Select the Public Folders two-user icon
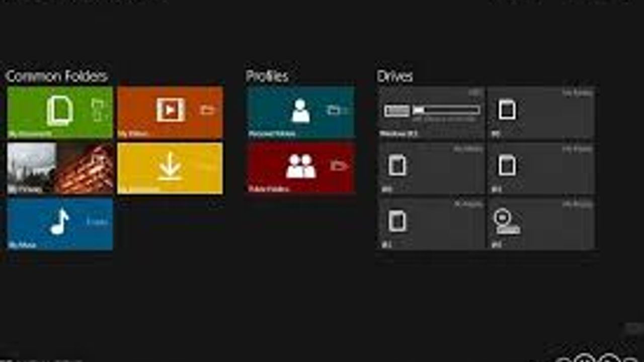This screenshot has height=362, width=644. tap(301, 166)
